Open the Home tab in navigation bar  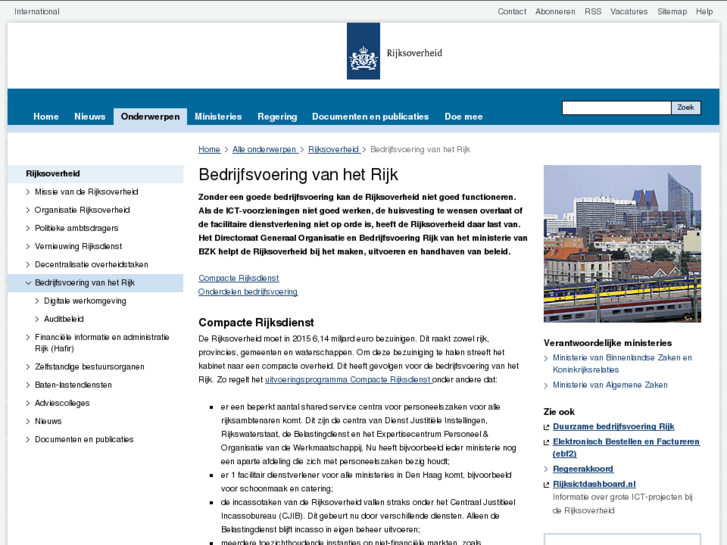click(x=46, y=116)
